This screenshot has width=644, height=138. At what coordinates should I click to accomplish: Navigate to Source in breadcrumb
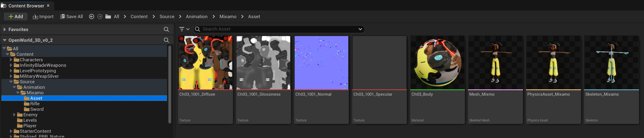click(x=167, y=16)
